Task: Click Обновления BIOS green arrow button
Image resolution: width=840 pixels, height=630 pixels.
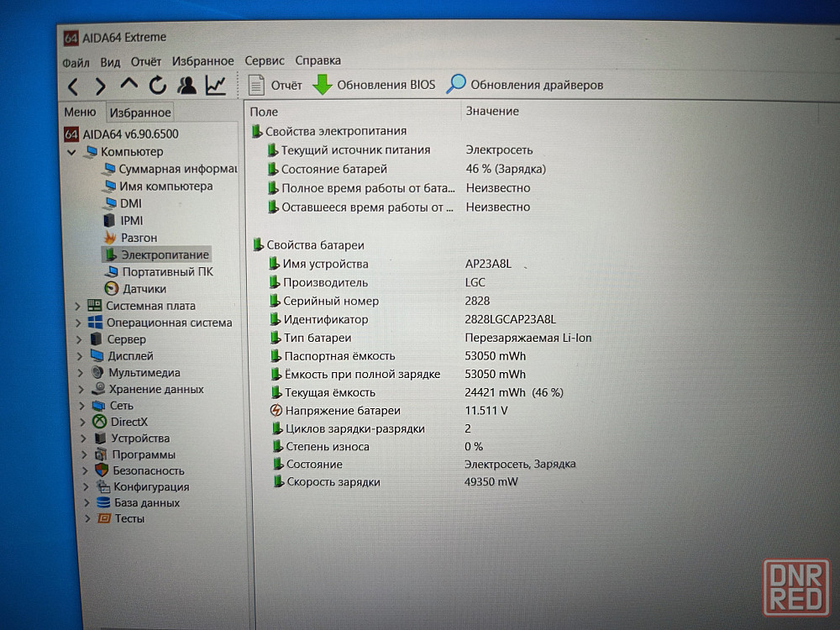Action: point(375,85)
